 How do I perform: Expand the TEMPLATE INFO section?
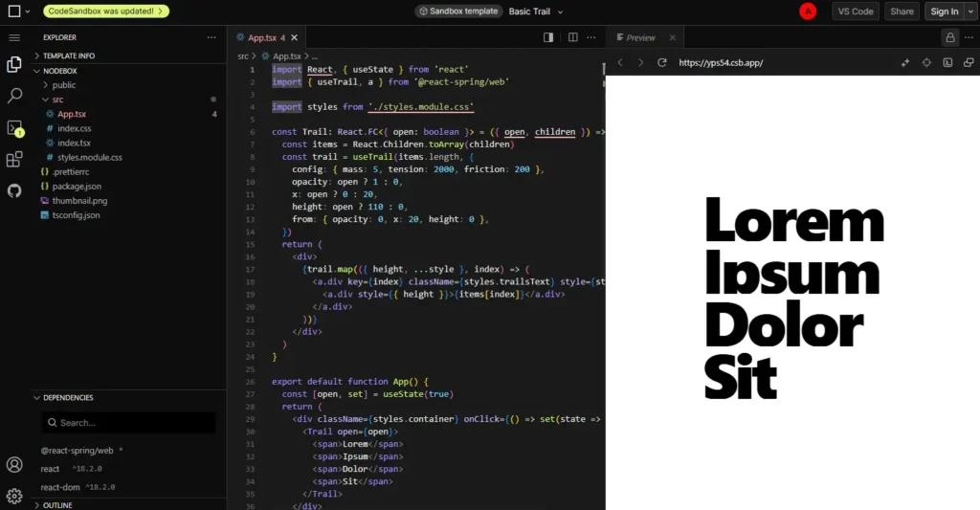point(69,55)
